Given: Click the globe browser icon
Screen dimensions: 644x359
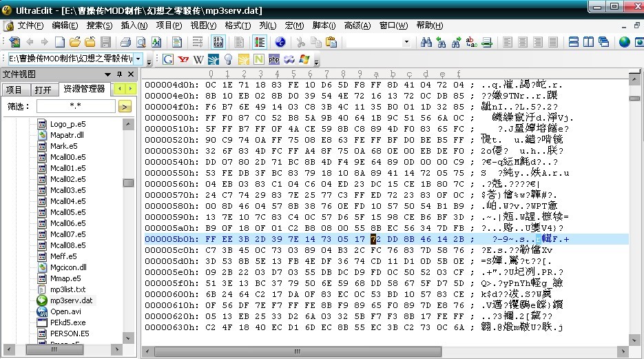Looking at the screenshot, I should [625, 42].
